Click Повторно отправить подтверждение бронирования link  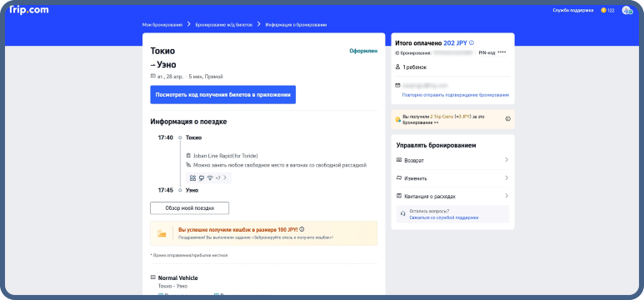pyautogui.click(x=456, y=95)
